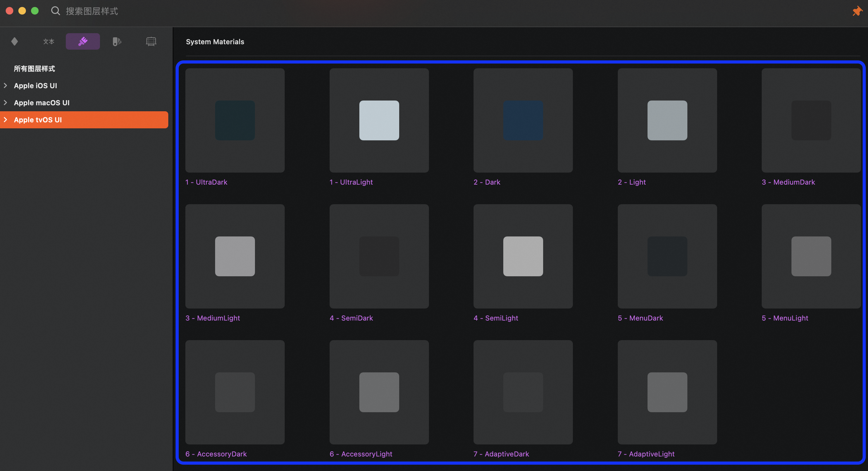Select the layer styles paintbrush tab
This screenshot has height=471, width=868.
point(83,41)
